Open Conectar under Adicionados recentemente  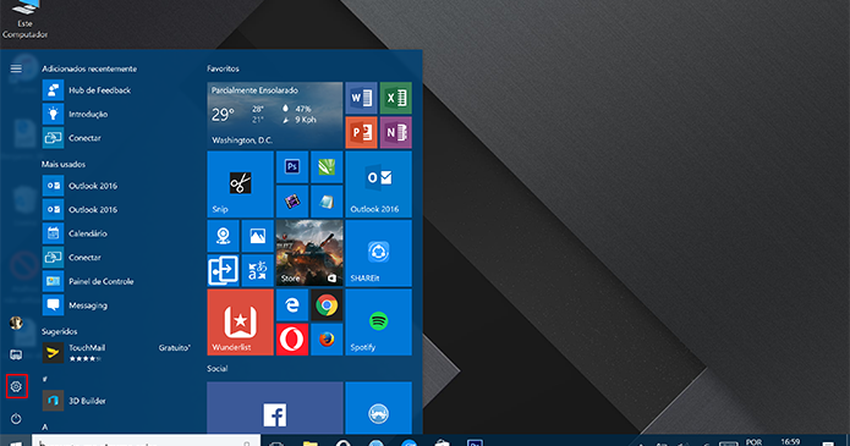click(117, 138)
